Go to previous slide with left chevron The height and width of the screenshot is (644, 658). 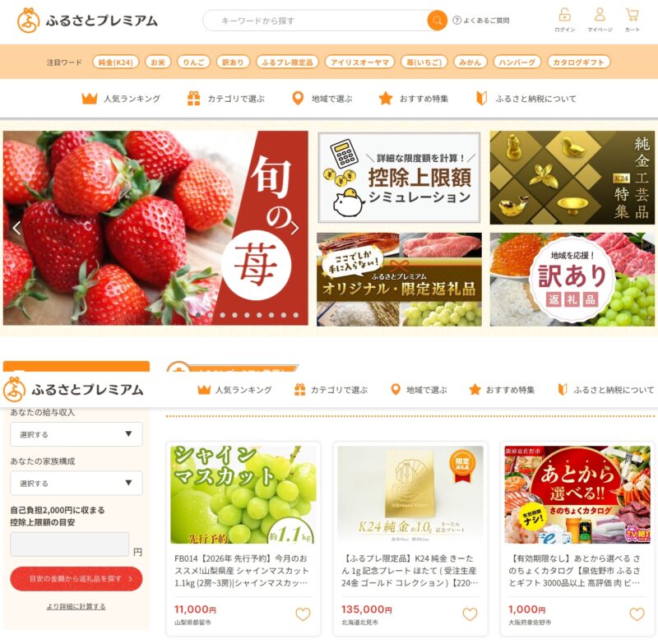[16, 228]
